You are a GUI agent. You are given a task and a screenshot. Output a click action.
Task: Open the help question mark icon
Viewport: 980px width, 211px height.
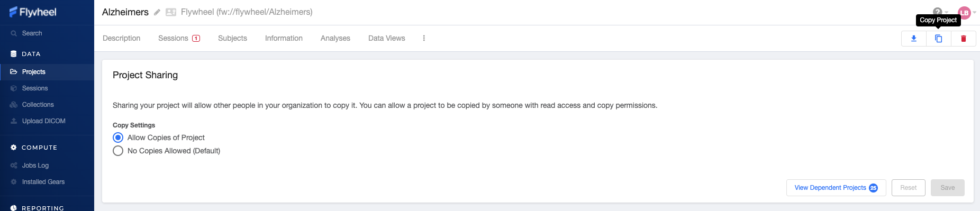pyautogui.click(x=938, y=12)
